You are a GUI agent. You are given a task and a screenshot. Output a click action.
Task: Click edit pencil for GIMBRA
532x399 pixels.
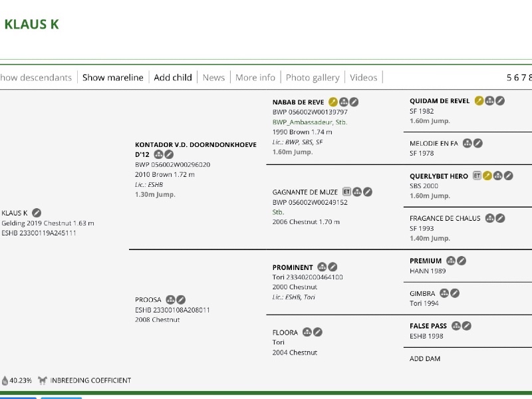coord(455,293)
